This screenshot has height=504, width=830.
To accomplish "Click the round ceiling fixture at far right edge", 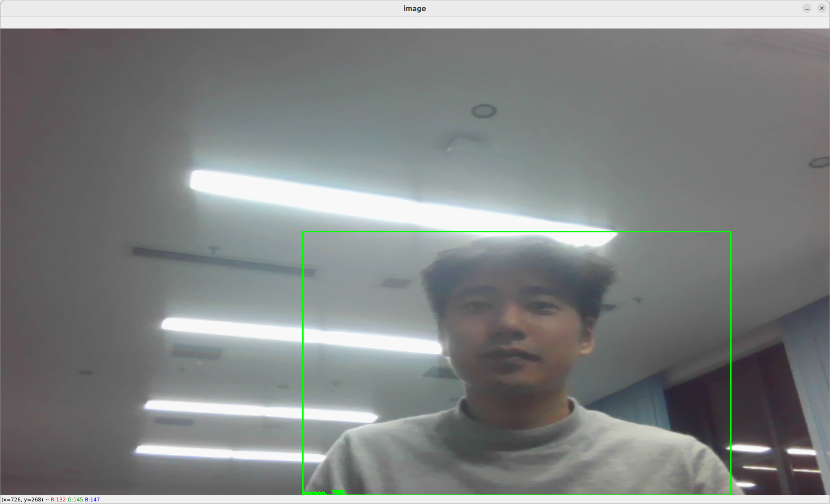I will point(819,162).
